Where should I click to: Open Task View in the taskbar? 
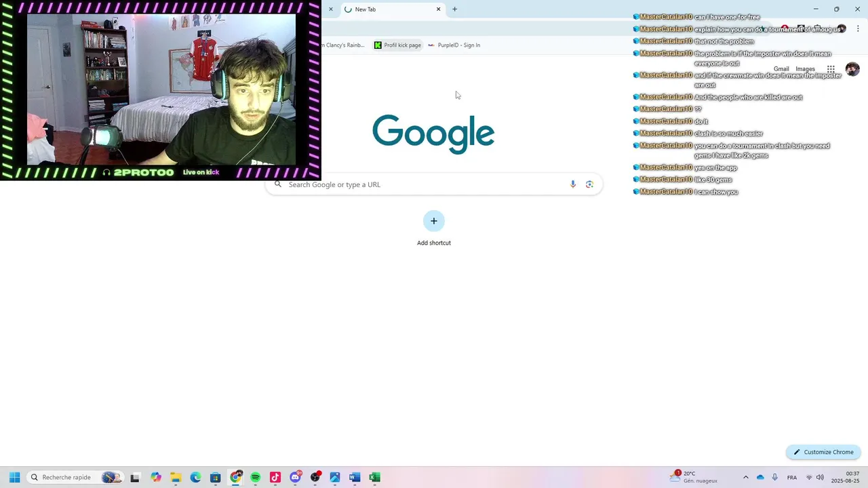click(135, 477)
